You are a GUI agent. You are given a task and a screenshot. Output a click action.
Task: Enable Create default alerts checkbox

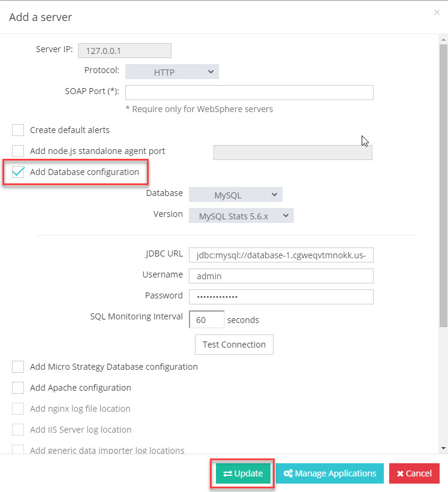(19, 130)
